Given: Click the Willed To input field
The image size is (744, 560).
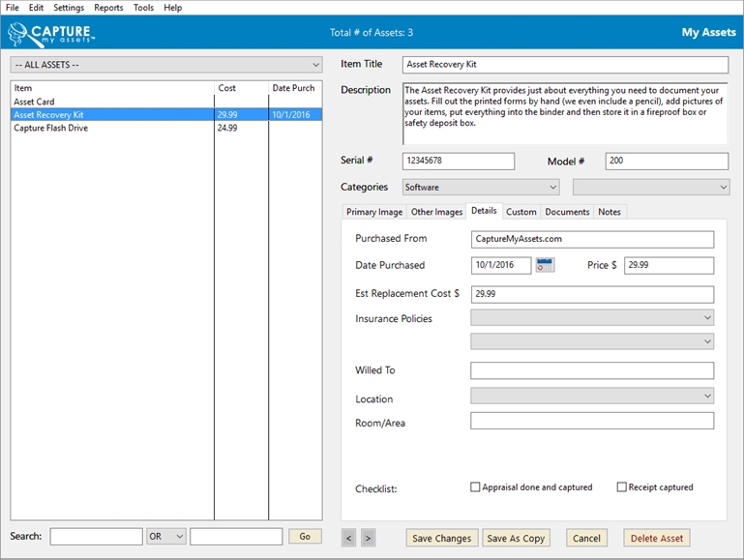Looking at the screenshot, I should (x=591, y=370).
